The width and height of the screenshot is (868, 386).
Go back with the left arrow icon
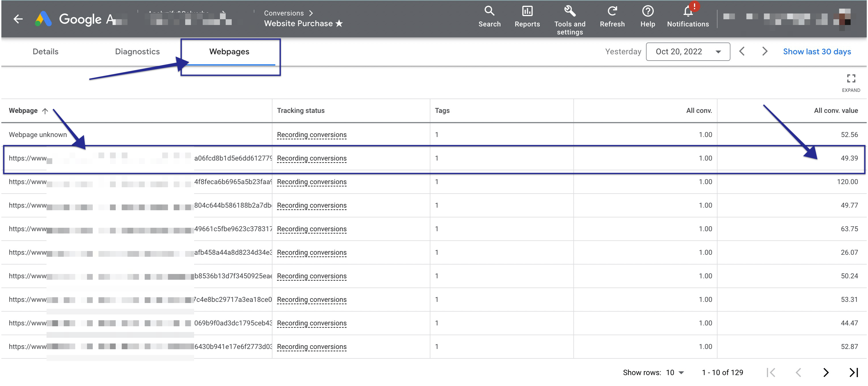pos(18,19)
